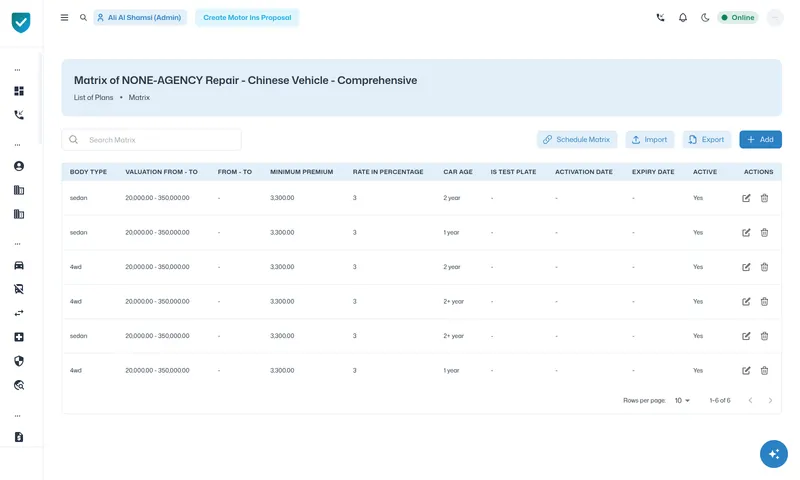
Task: Toggle dark mode moon icon
Action: (x=705, y=17)
